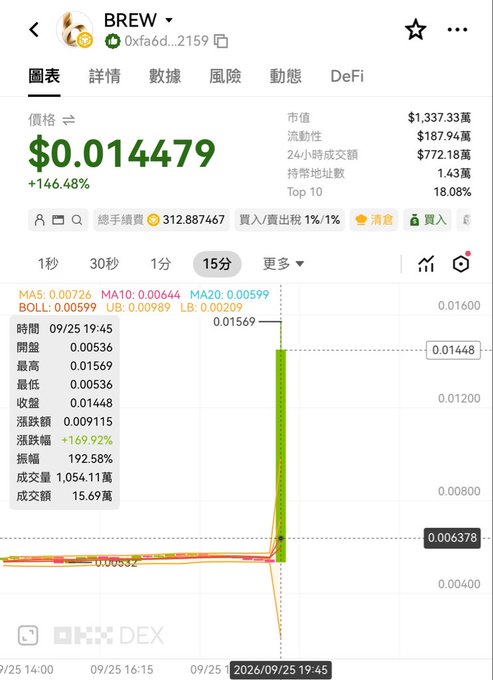Expand the BREW token dropdown
This screenshot has height=680, width=493.
pyautogui.click(x=169, y=20)
